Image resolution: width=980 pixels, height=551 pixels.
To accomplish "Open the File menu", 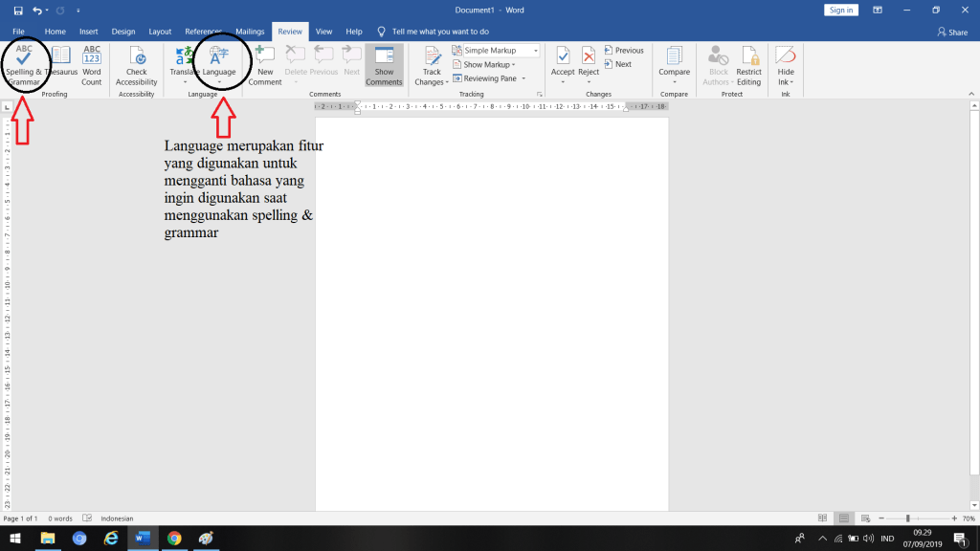I will (x=19, y=32).
